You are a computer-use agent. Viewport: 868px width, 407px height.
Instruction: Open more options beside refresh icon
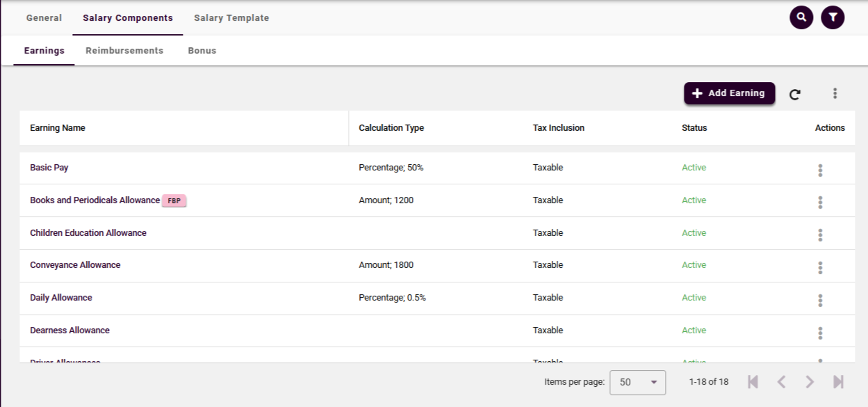835,93
